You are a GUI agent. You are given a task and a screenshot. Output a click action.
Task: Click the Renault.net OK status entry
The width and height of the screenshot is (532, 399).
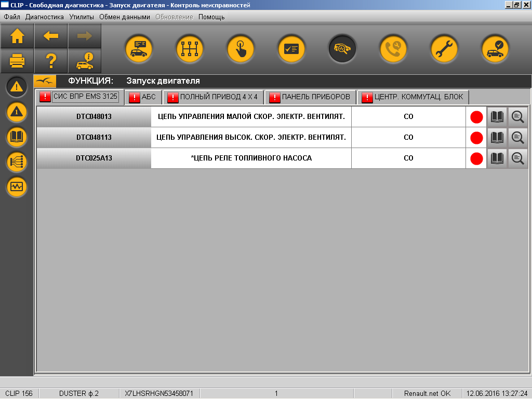point(427,394)
